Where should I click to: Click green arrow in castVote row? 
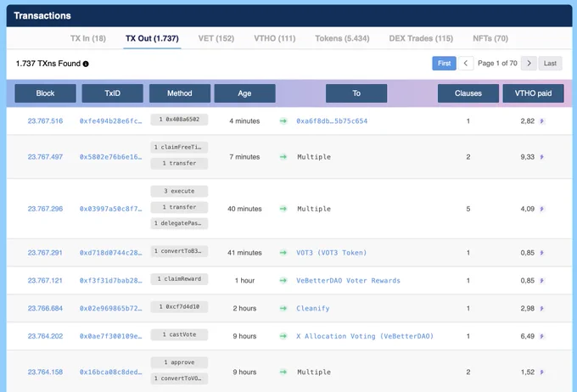click(x=283, y=336)
